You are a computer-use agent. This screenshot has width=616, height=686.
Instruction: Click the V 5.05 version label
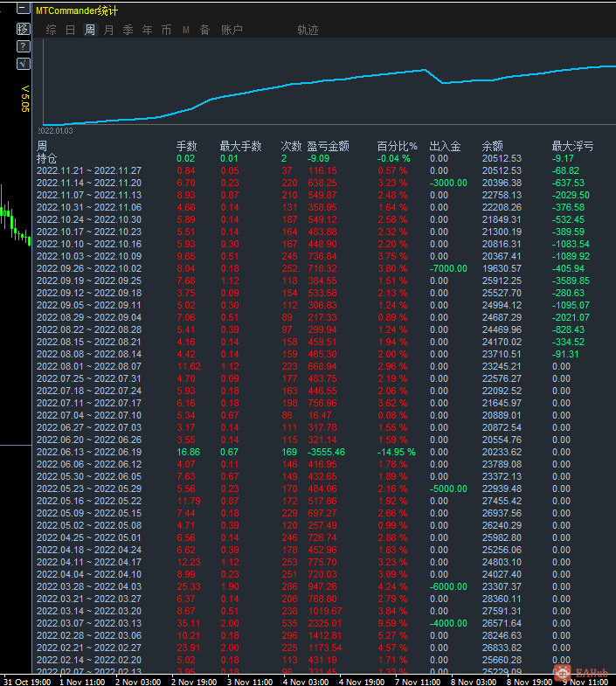(x=25, y=99)
